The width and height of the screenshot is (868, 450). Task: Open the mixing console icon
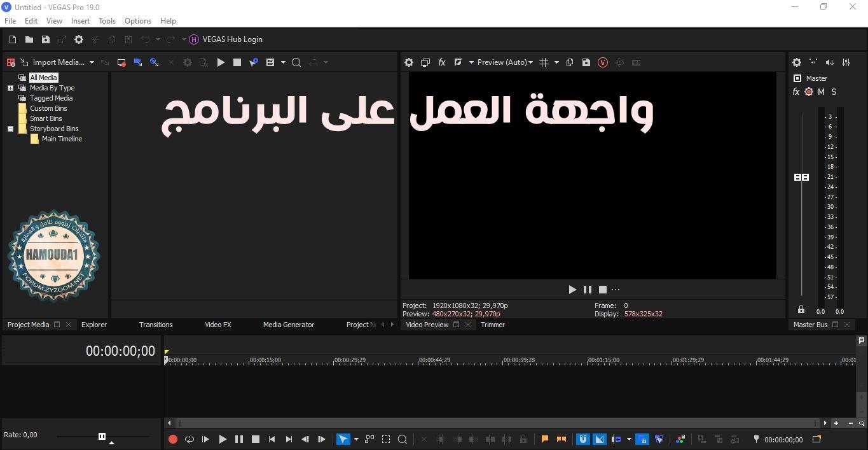pos(846,62)
